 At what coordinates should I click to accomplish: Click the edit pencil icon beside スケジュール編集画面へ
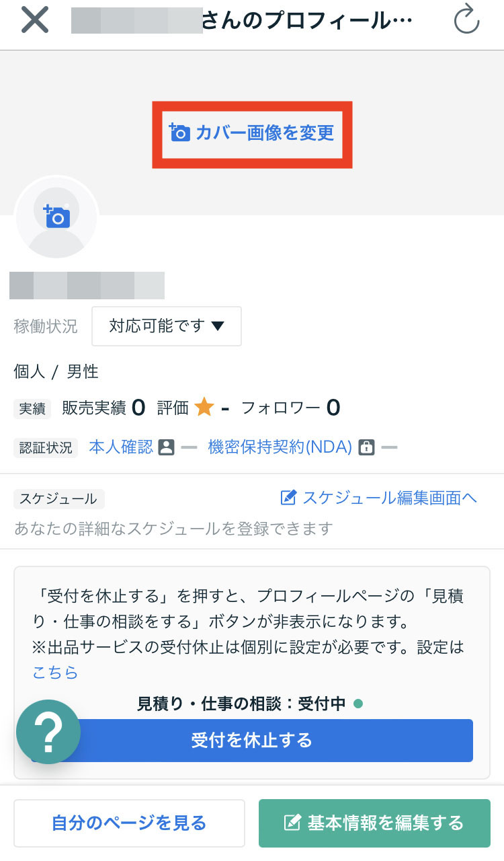coord(288,498)
